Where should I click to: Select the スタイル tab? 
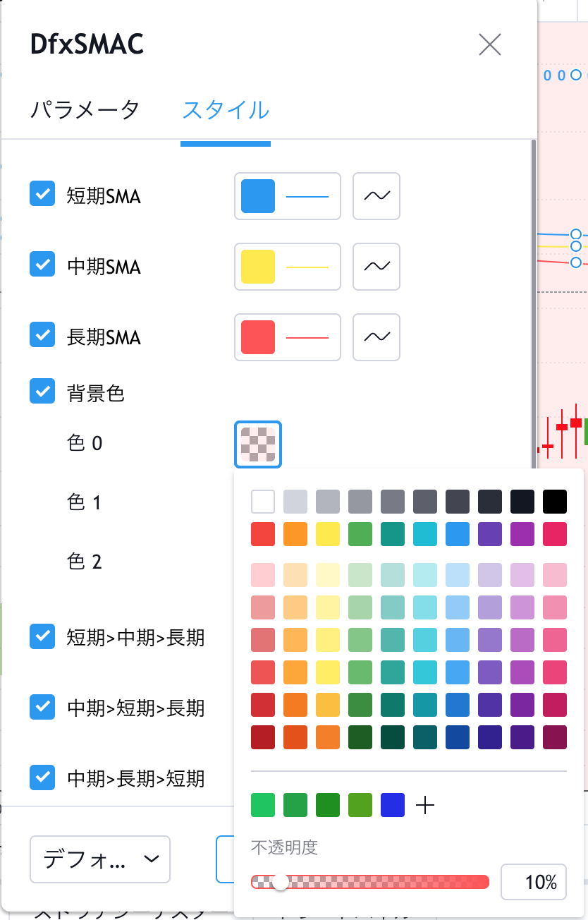coord(226,111)
